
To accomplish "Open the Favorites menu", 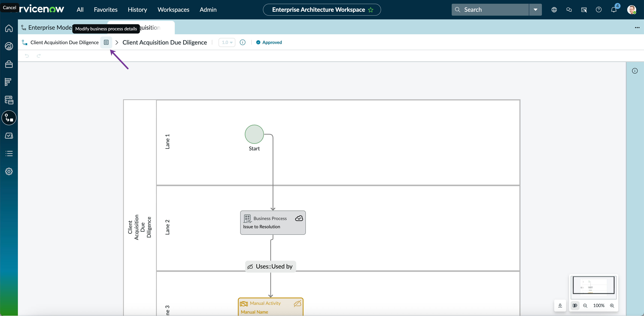I will point(105,10).
